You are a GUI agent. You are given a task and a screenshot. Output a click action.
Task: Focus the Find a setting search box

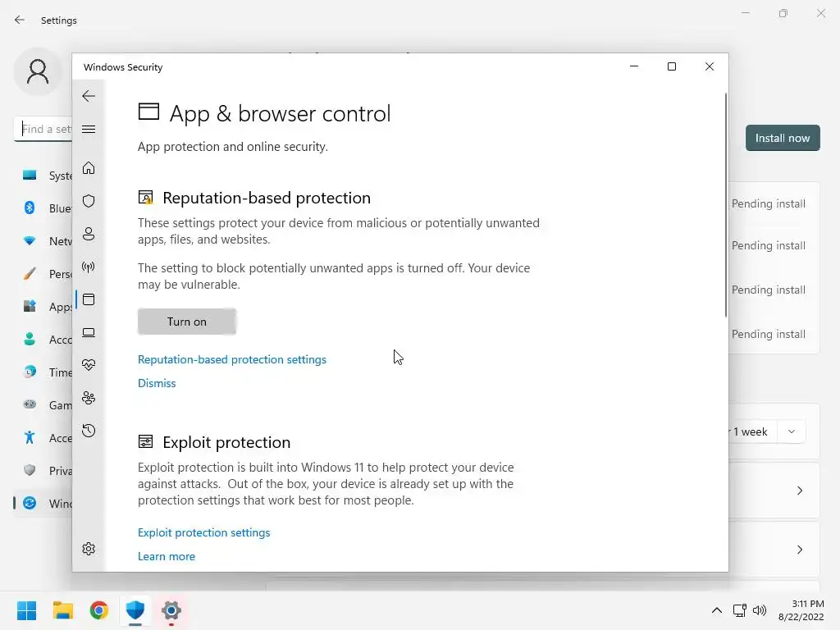pyautogui.click(x=44, y=129)
